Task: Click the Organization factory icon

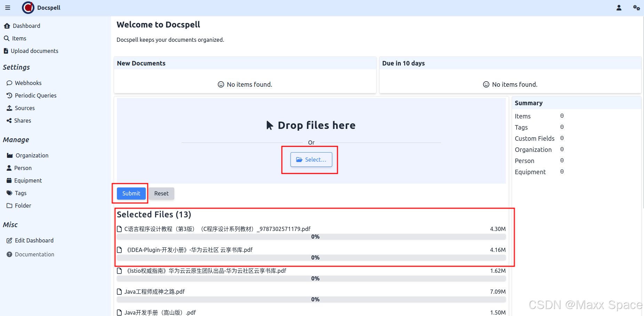Action: click(x=10, y=155)
